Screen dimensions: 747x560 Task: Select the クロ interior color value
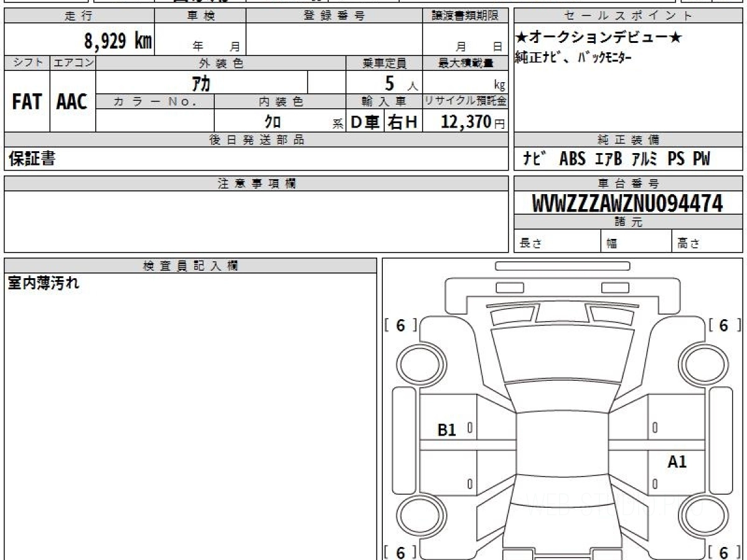click(x=273, y=121)
